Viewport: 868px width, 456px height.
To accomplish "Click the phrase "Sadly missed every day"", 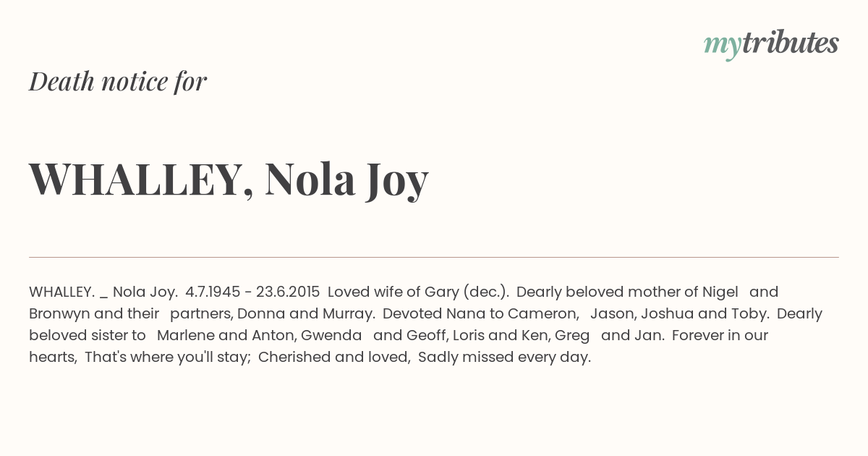I will pos(504,358).
